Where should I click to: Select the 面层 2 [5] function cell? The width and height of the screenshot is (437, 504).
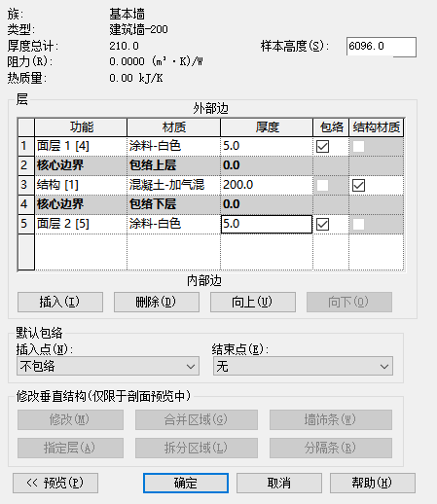[81, 224]
